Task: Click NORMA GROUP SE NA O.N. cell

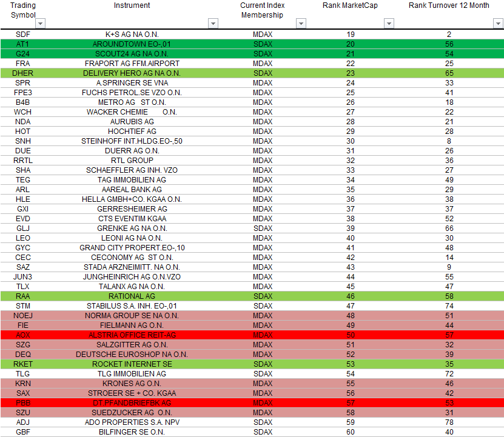Action: (x=132, y=316)
